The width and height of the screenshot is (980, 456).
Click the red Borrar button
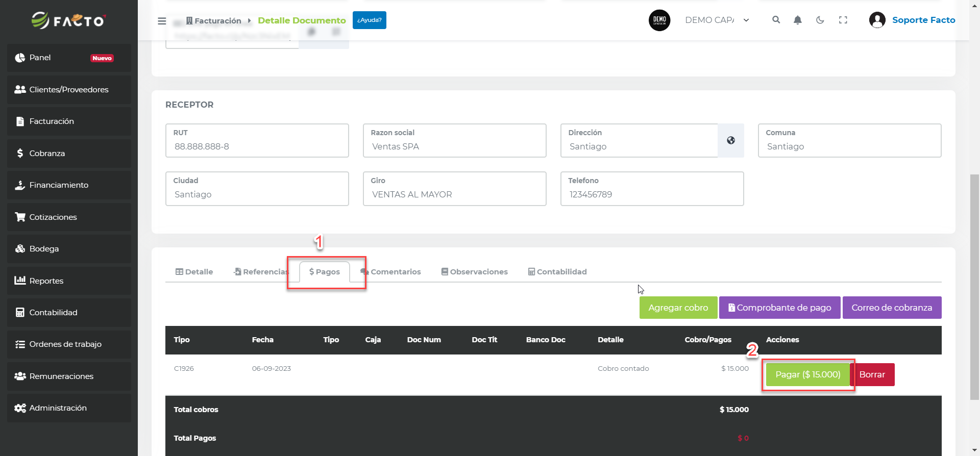click(x=872, y=374)
